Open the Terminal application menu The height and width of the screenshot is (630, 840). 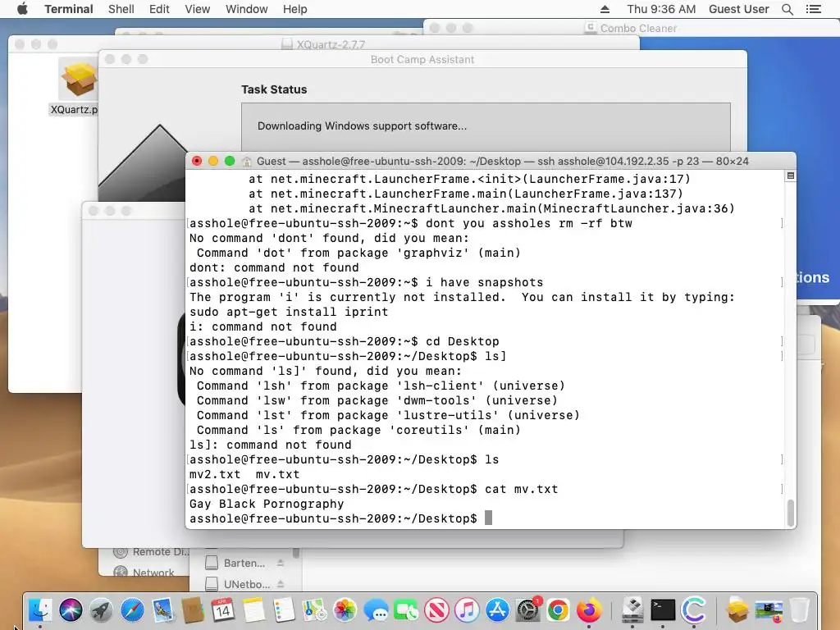(69, 9)
